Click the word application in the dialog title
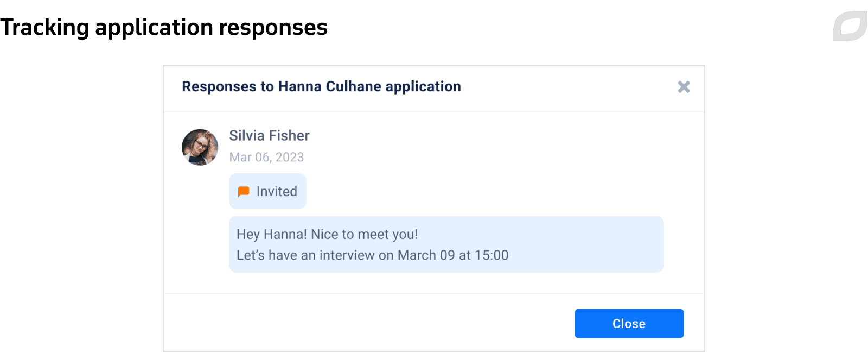The image size is (868, 352). click(x=423, y=87)
